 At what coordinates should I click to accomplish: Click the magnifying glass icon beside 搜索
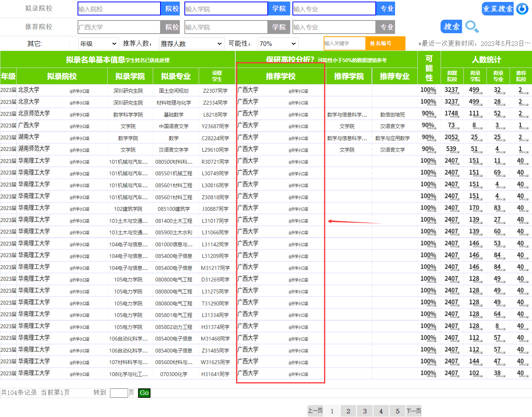tap(472, 27)
